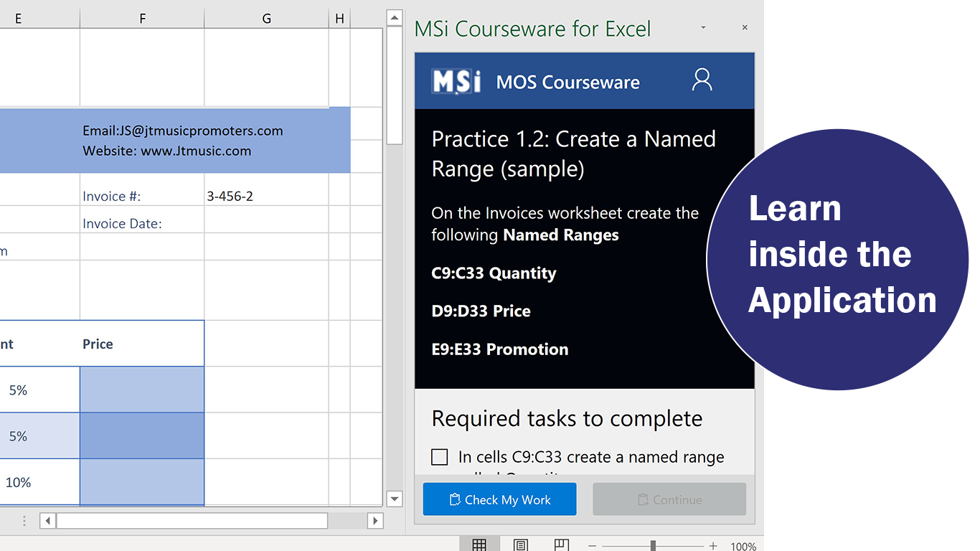Click the horizontal scrollbar thumb

click(x=192, y=521)
